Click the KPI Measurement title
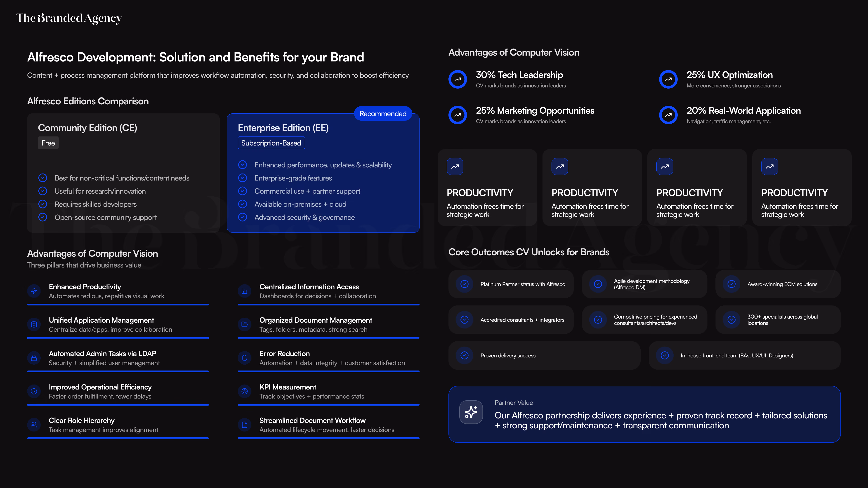 pos(288,387)
